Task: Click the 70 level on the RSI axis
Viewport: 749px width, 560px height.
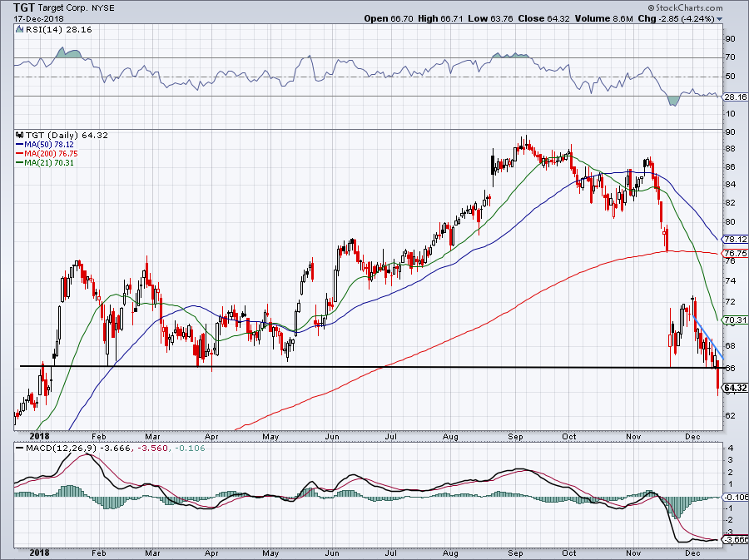Action: [x=730, y=57]
